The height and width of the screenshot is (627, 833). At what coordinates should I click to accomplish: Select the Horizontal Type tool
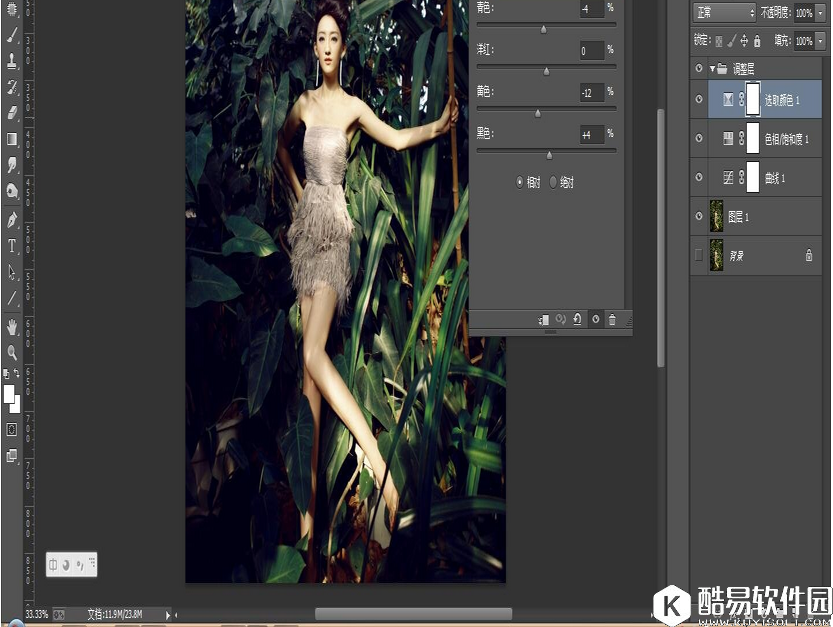(x=11, y=244)
